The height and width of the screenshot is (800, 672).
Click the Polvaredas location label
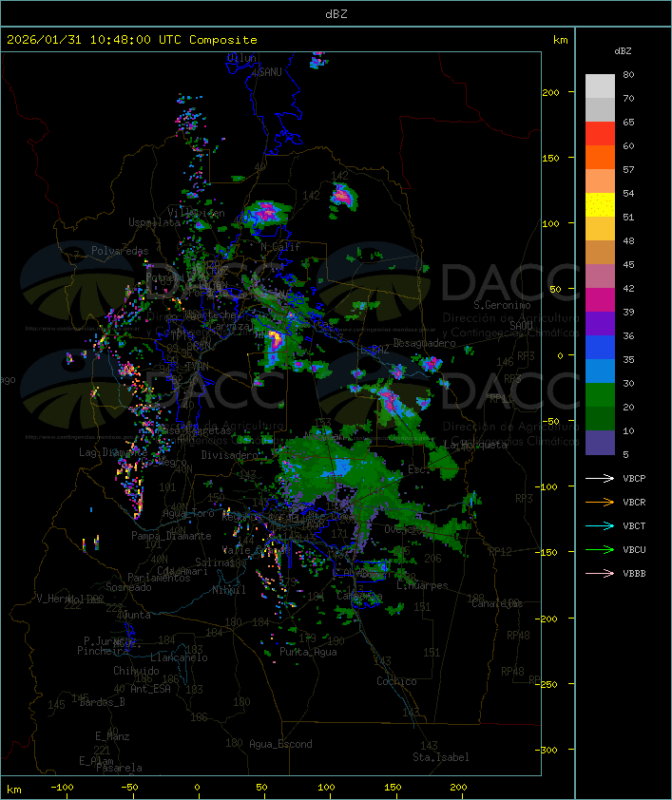(120, 251)
